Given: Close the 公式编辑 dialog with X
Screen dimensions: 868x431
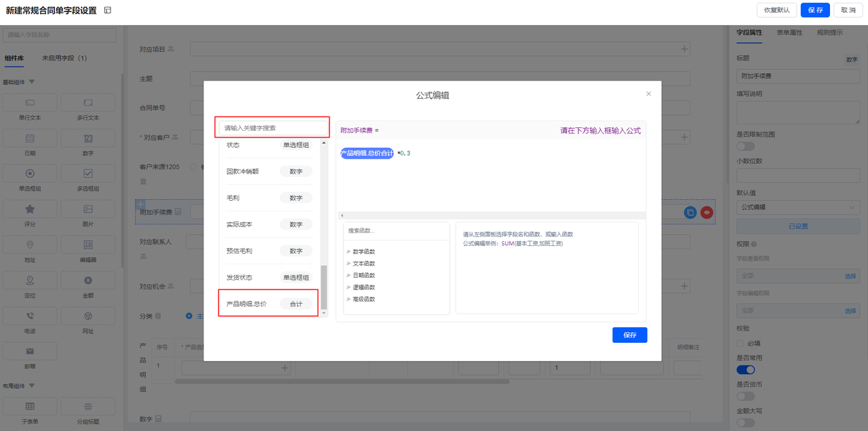Looking at the screenshot, I should pyautogui.click(x=648, y=94).
